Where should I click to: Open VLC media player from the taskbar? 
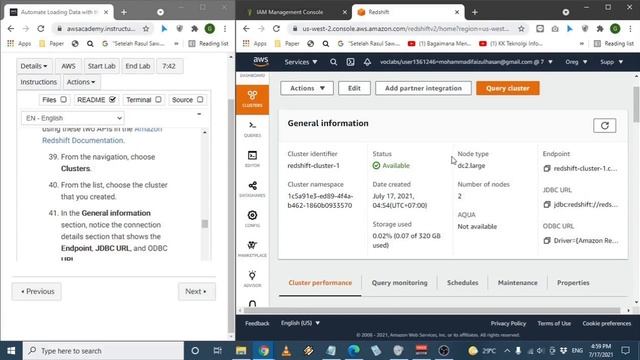(x=286, y=351)
